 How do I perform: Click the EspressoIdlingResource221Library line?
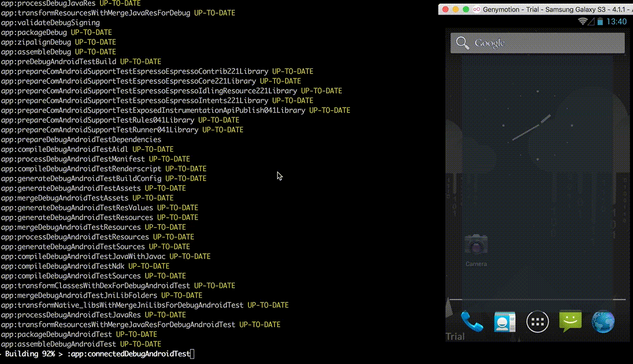click(171, 91)
